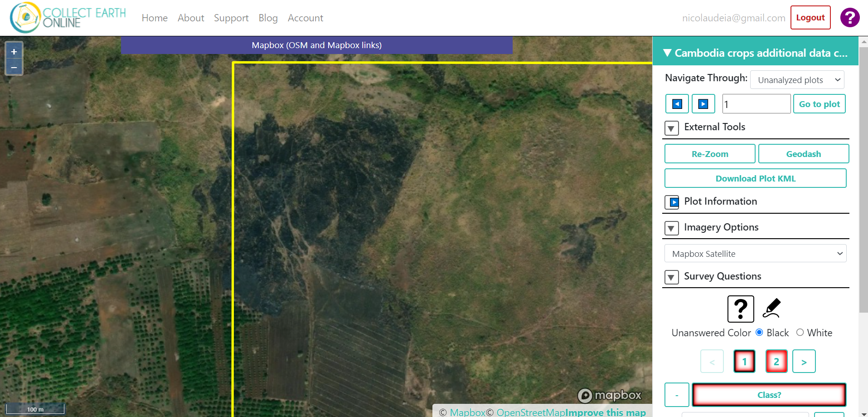Click the Logout button
Viewport: 868px width, 417px height.
[x=810, y=18]
